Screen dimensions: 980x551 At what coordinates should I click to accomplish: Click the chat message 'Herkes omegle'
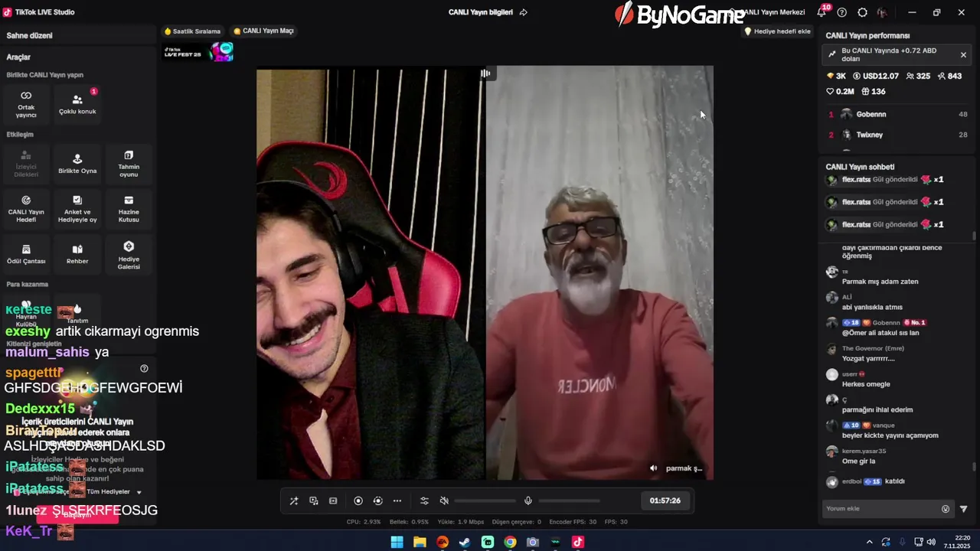coord(866,384)
